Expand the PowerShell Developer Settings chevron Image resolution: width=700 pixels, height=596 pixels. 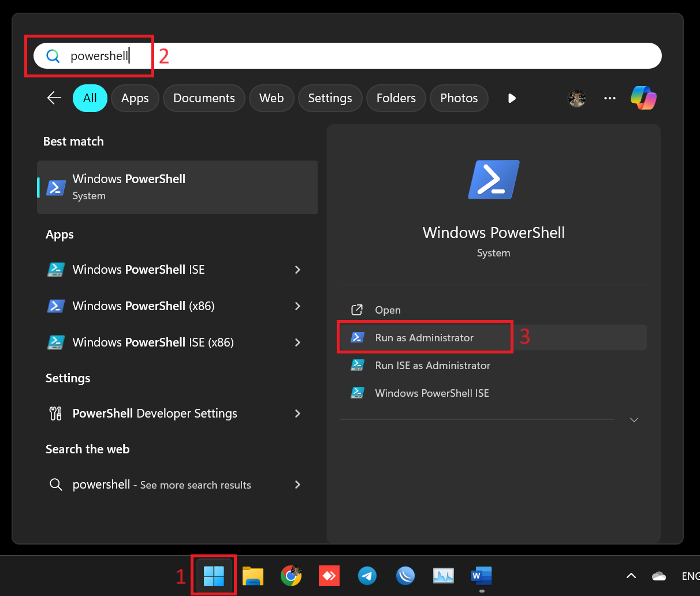click(x=297, y=414)
